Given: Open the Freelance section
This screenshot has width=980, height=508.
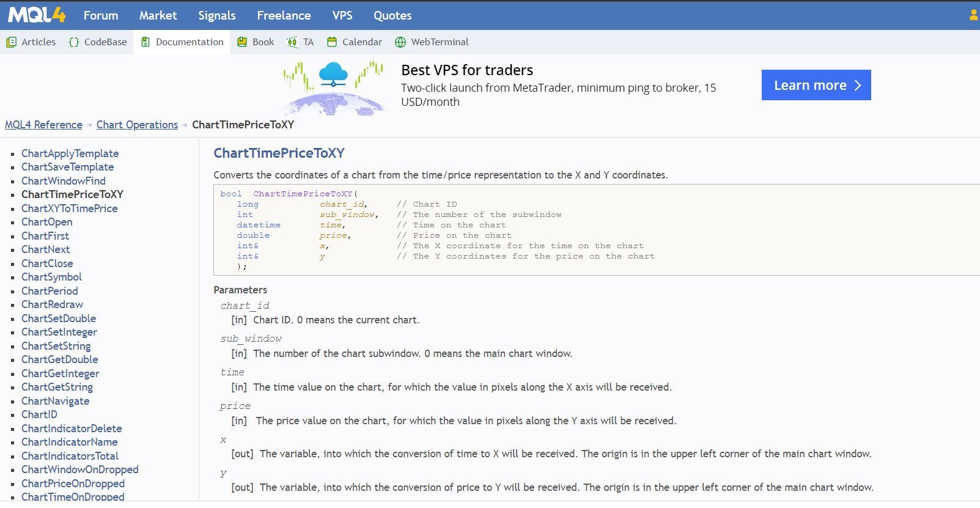Looking at the screenshot, I should tap(284, 15).
